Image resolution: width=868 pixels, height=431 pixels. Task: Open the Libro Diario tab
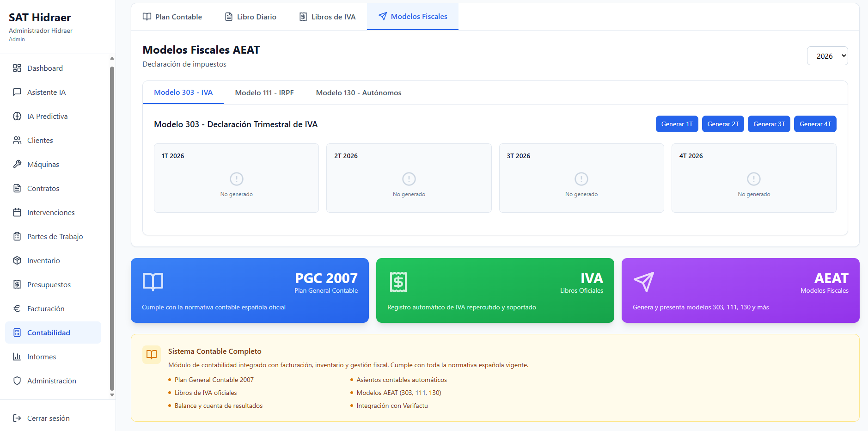(x=251, y=17)
